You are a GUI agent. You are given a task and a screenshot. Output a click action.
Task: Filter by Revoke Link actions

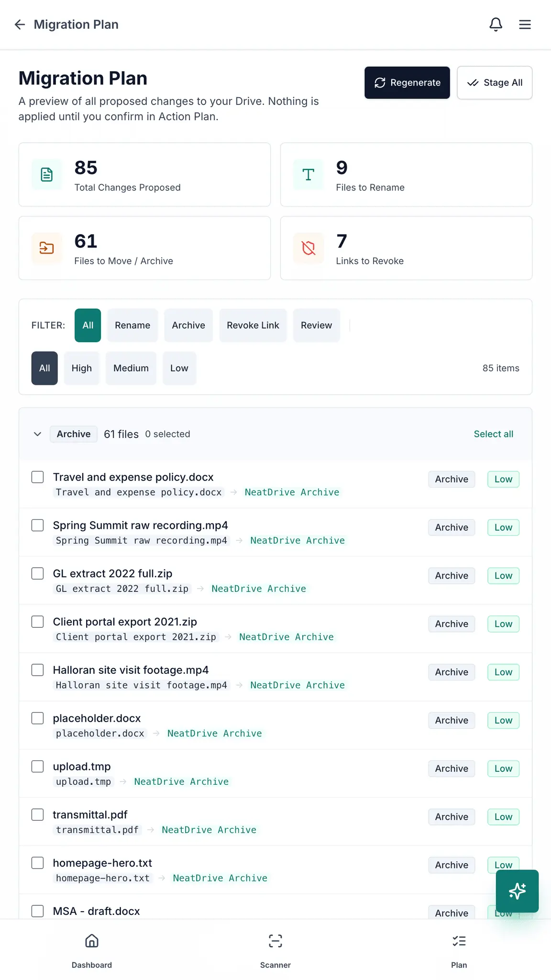click(x=253, y=325)
